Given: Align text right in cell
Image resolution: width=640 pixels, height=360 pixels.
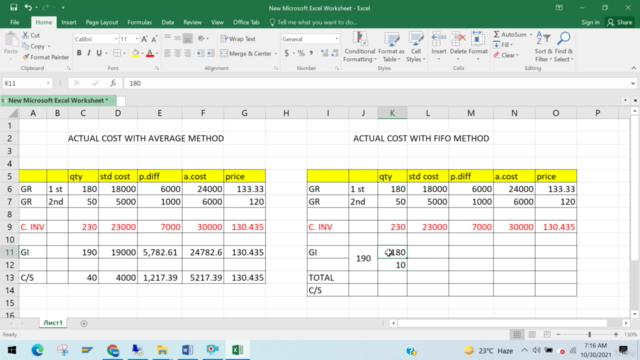Looking at the screenshot, I should (187, 53).
